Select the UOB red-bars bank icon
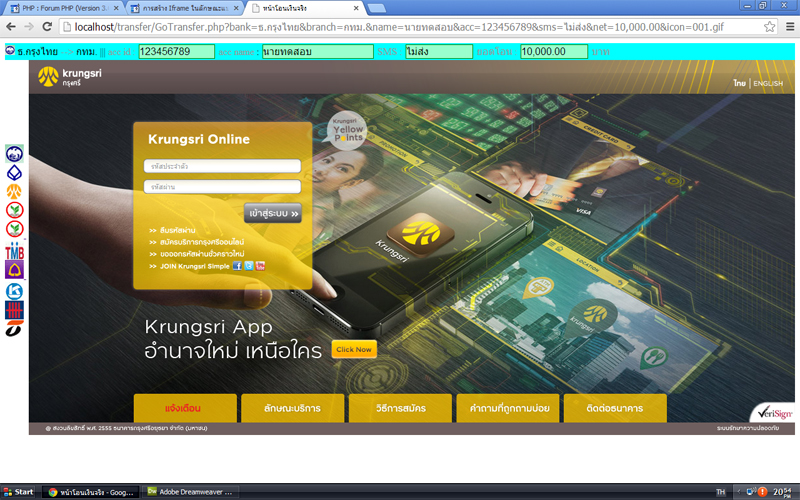800x500 pixels. point(14,310)
